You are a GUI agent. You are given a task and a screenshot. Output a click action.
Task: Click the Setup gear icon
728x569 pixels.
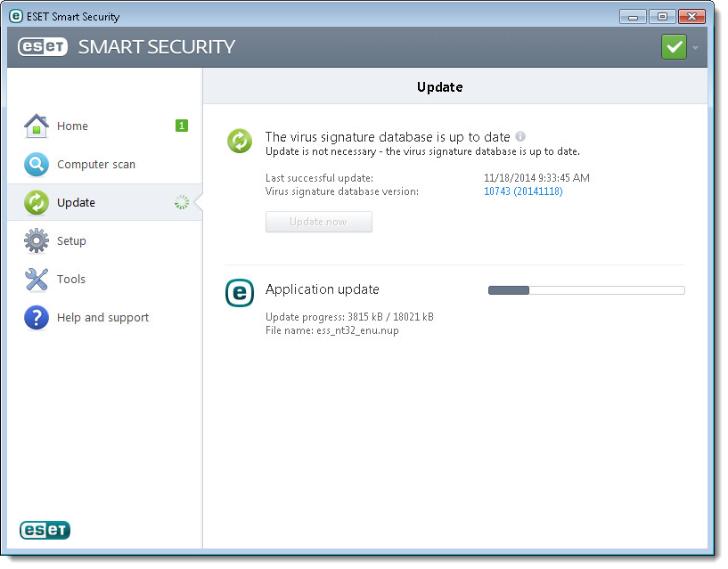coord(36,241)
